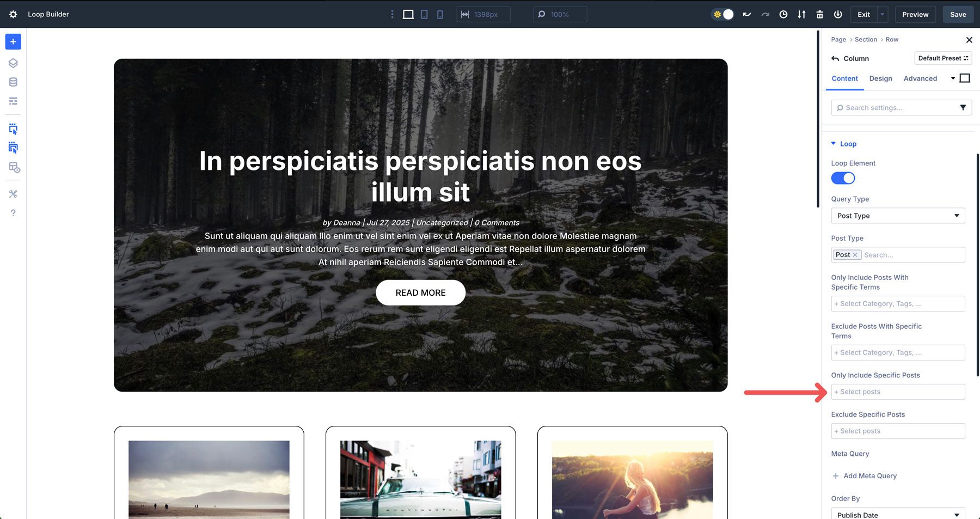Click the undo arrow icon
The width and height of the screenshot is (980, 519).
point(746,14)
